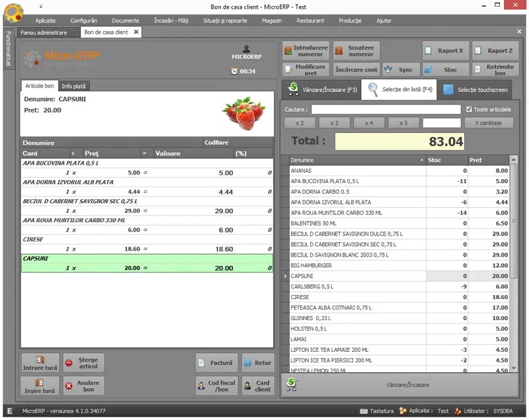
Task: Click the Sync button
Action: pyautogui.click(x=401, y=70)
